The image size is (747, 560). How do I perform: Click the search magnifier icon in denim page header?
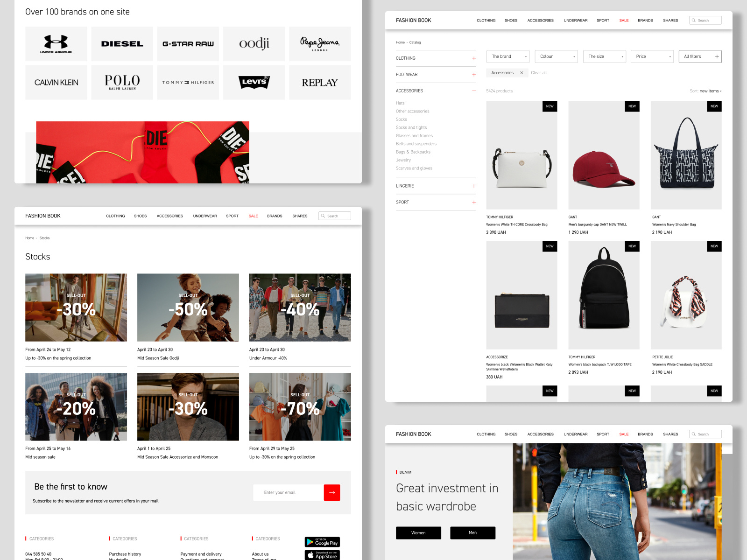(x=693, y=434)
